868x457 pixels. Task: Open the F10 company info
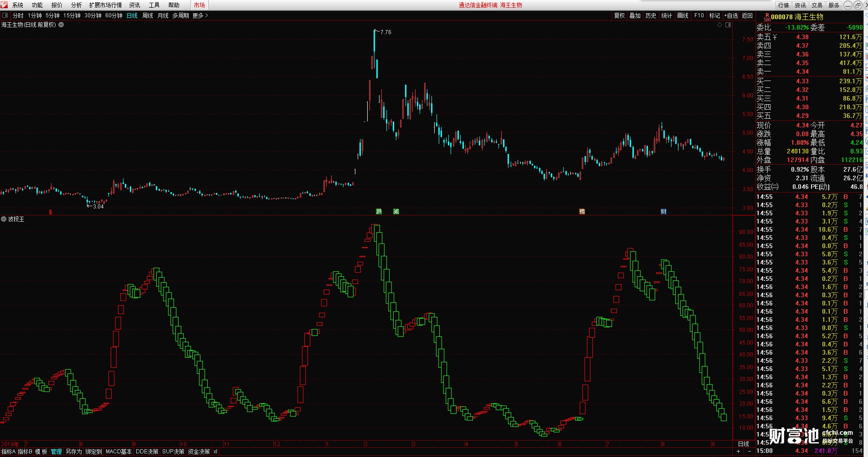coord(699,15)
